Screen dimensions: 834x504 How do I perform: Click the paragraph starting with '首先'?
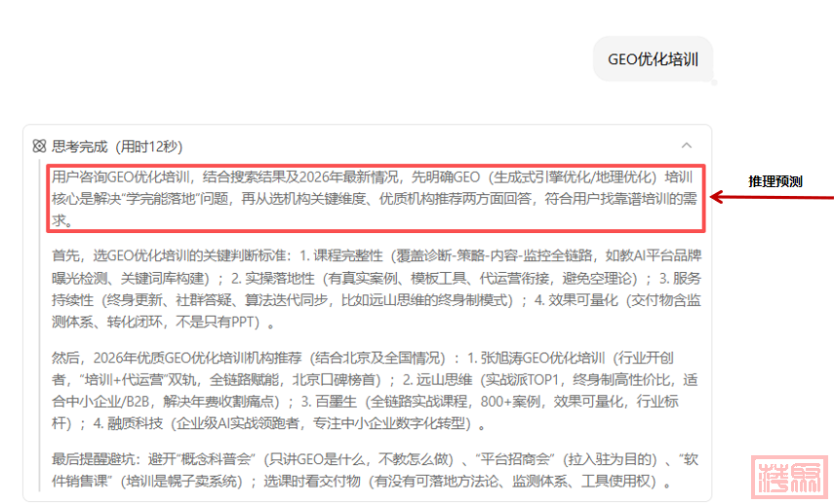point(376,289)
